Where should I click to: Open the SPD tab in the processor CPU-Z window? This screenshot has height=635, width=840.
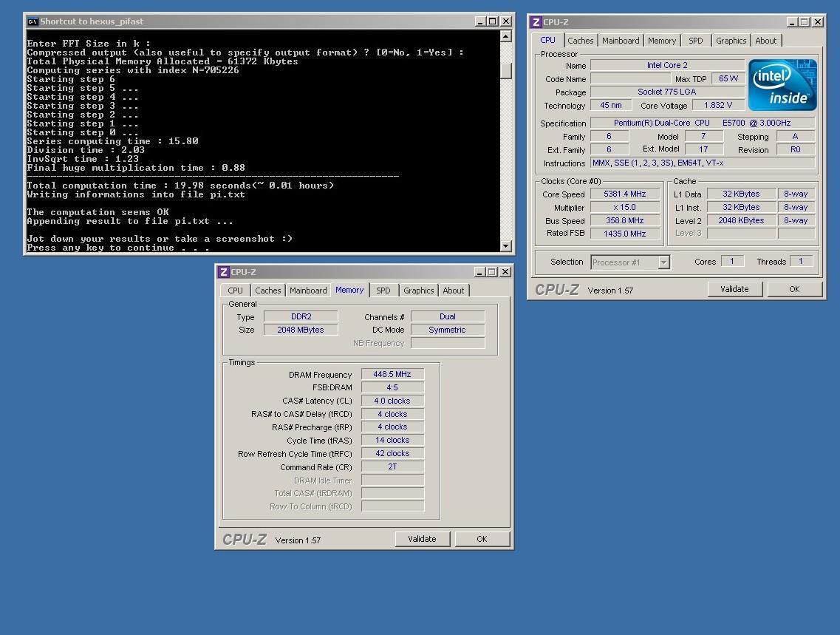695,41
